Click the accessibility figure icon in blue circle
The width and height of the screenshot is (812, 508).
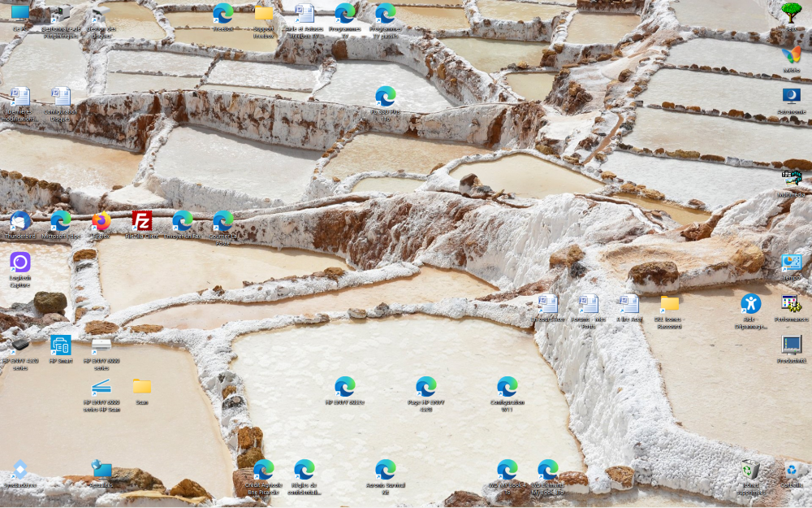coord(750,304)
